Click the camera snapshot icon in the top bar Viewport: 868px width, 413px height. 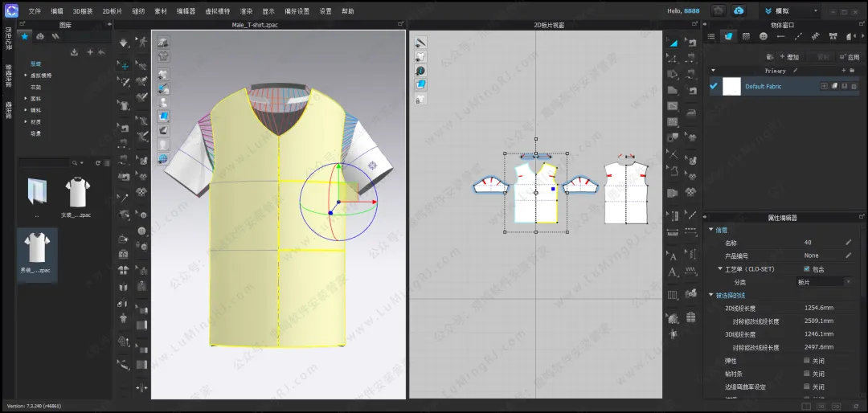pyautogui.click(x=718, y=10)
